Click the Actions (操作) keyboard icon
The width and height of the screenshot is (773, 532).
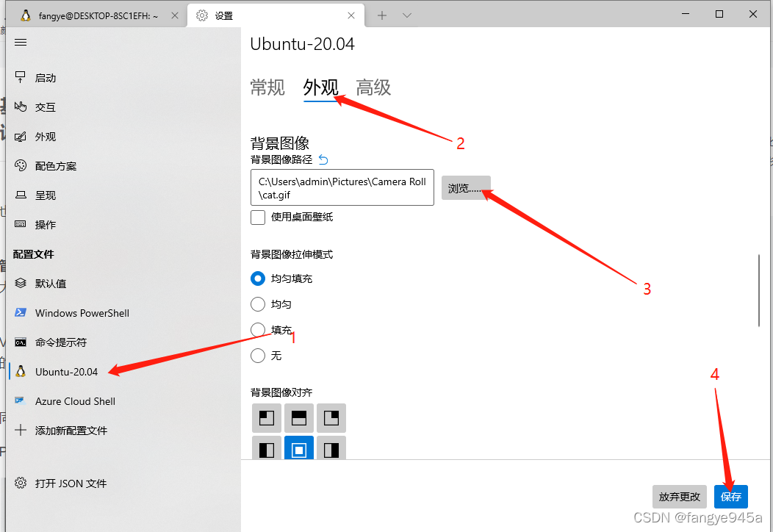click(x=21, y=224)
